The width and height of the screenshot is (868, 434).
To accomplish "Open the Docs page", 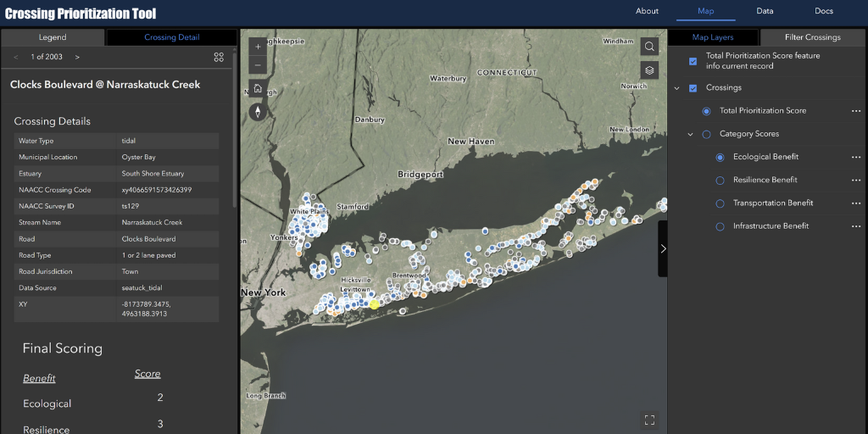I will point(824,11).
